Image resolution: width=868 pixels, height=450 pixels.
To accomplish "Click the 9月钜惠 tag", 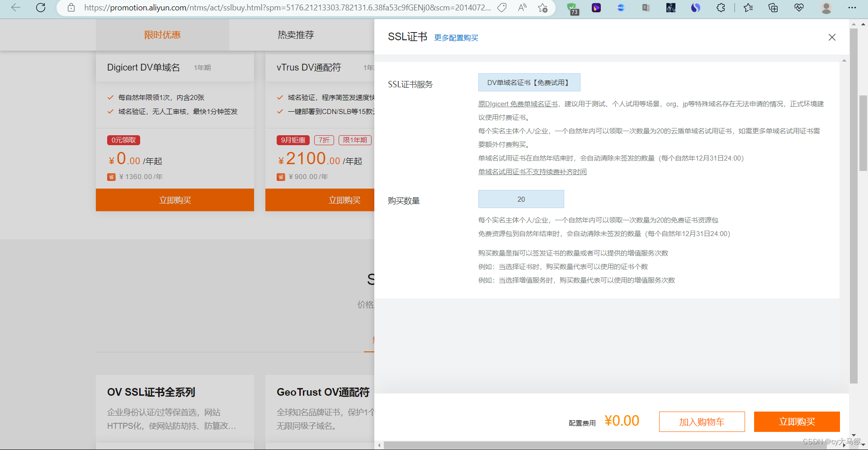I will [x=293, y=140].
